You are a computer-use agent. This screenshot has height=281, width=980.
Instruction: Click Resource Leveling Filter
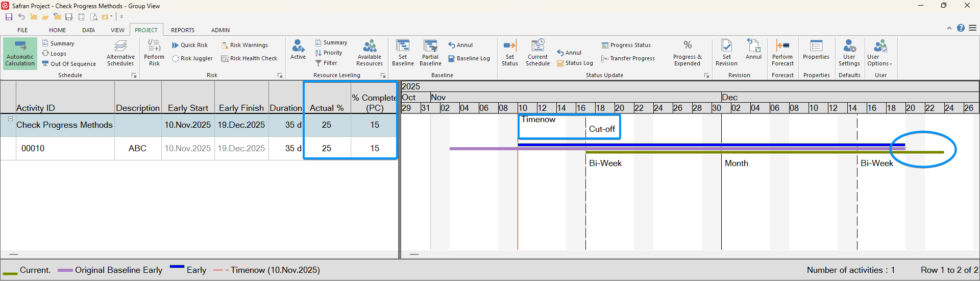point(326,63)
